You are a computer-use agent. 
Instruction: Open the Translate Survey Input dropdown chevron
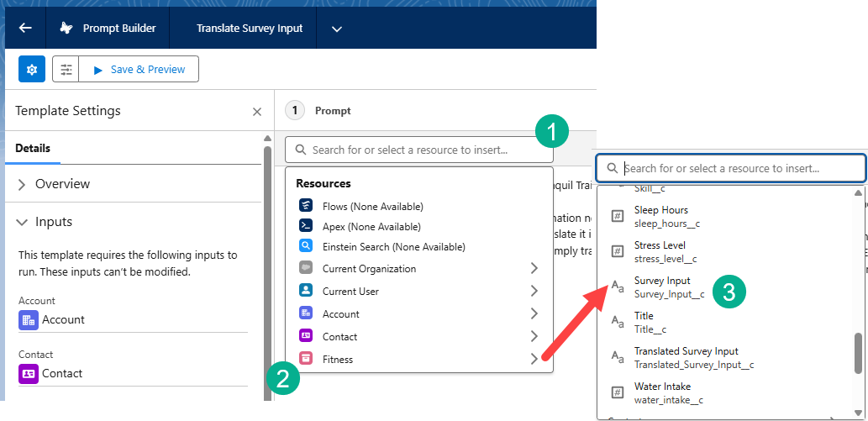pyautogui.click(x=337, y=29)
